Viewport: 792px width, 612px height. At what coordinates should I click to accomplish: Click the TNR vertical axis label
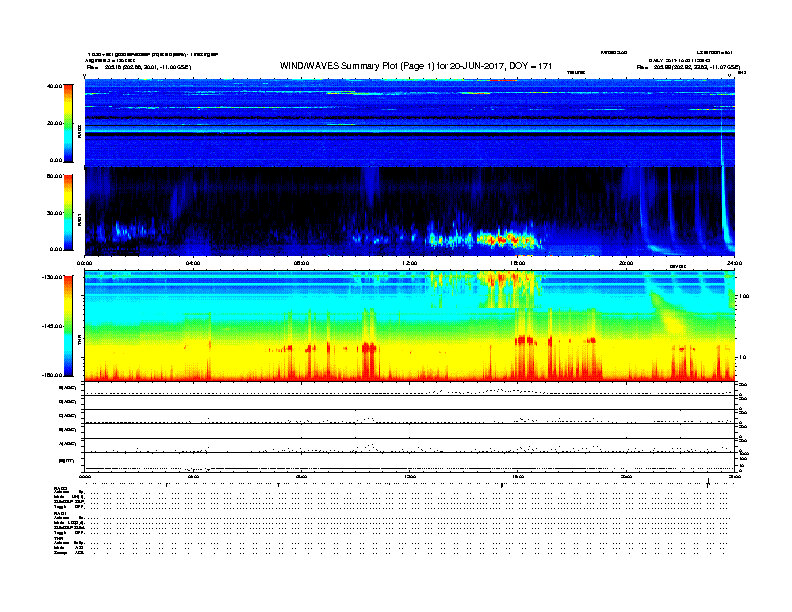(79, 341)
